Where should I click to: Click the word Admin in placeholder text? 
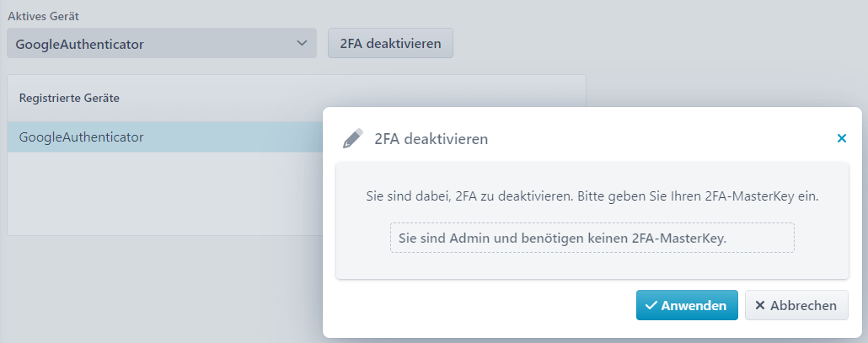coord(465,238)
